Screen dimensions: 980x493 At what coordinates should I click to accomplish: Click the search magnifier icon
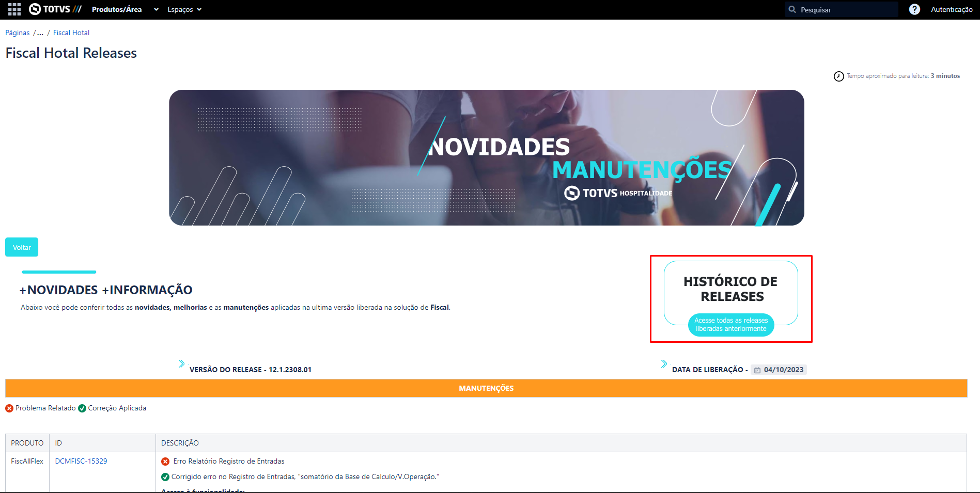tap(792, 9)
